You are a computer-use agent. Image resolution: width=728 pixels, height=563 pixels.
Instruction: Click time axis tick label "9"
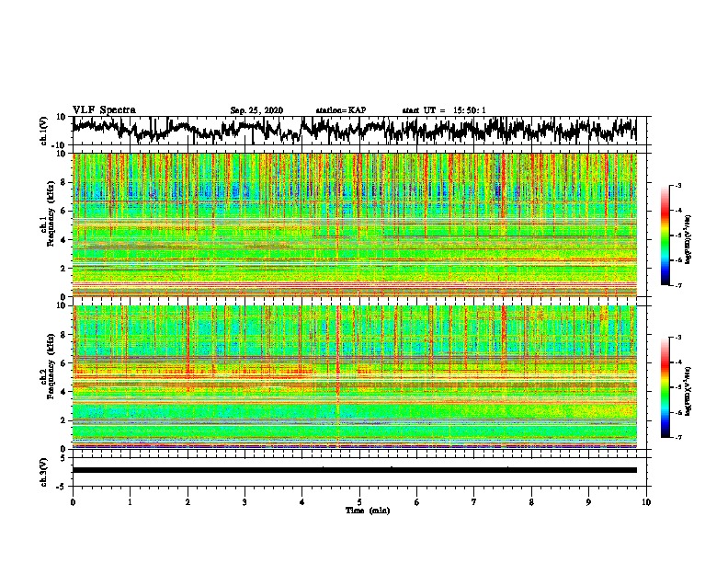588,502
